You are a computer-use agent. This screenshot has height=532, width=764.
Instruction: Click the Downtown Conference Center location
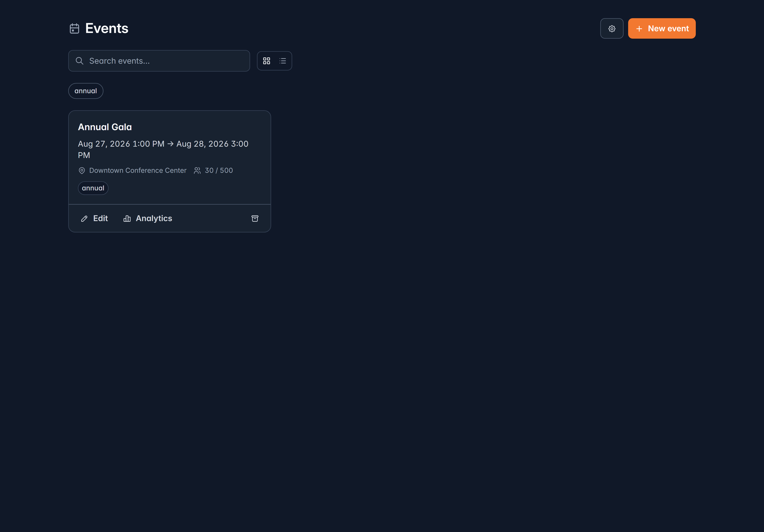point(138,170)
